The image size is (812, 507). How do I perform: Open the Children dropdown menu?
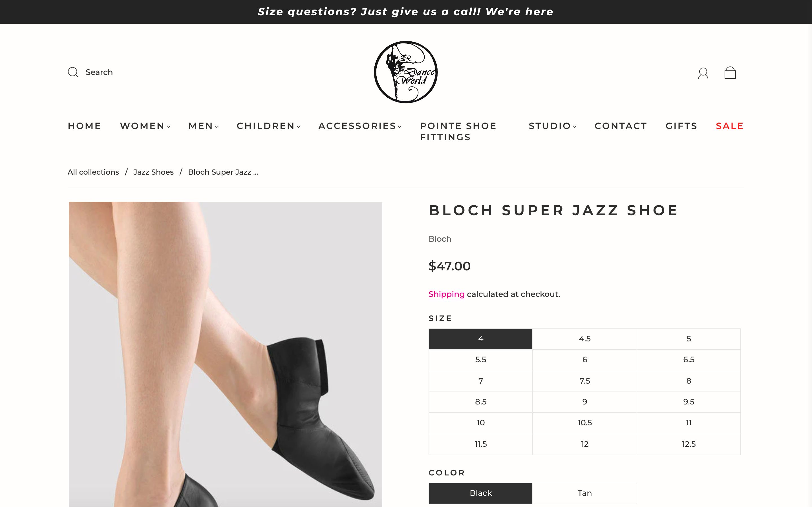click(268, 126)
